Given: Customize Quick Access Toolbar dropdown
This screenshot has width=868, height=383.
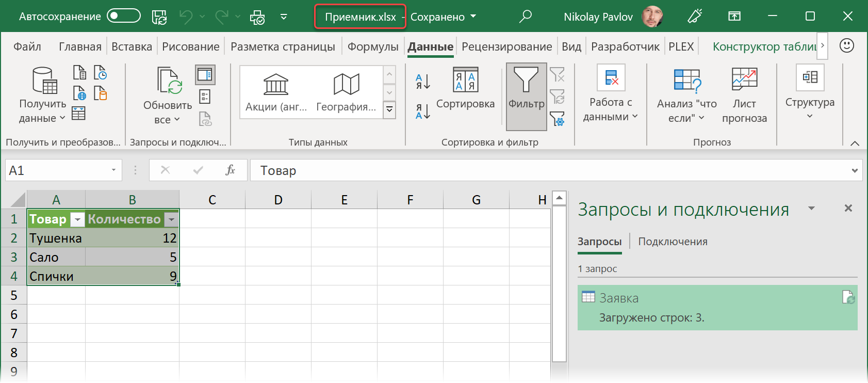Looking at the screenshot, I should pos(284,17).
